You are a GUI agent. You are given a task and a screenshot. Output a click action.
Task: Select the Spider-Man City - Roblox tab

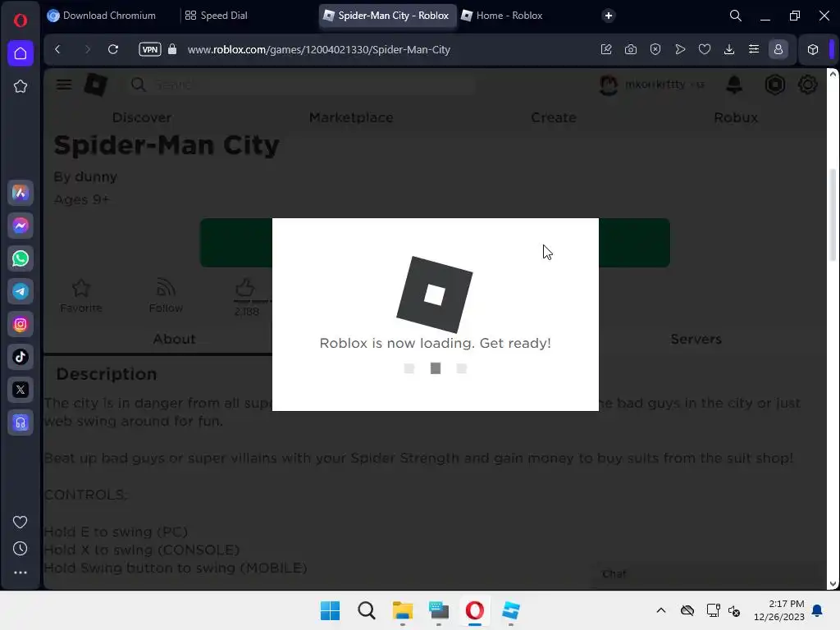coord(388,16)
